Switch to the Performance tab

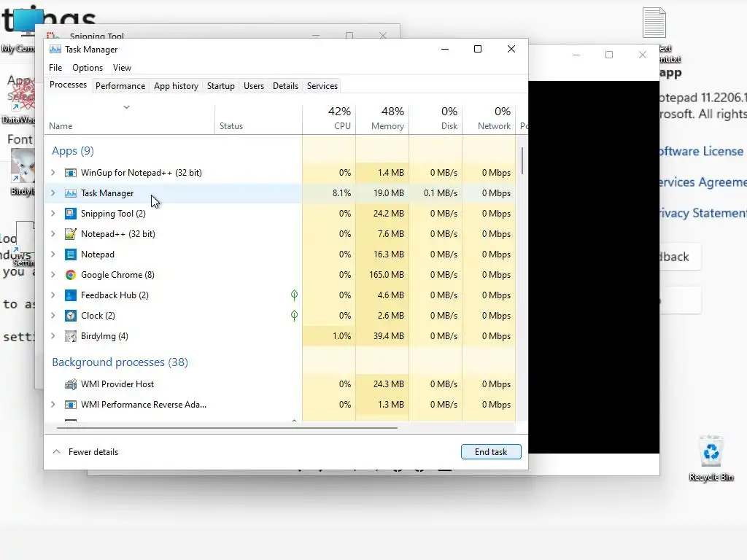click(x=120, y=86)
